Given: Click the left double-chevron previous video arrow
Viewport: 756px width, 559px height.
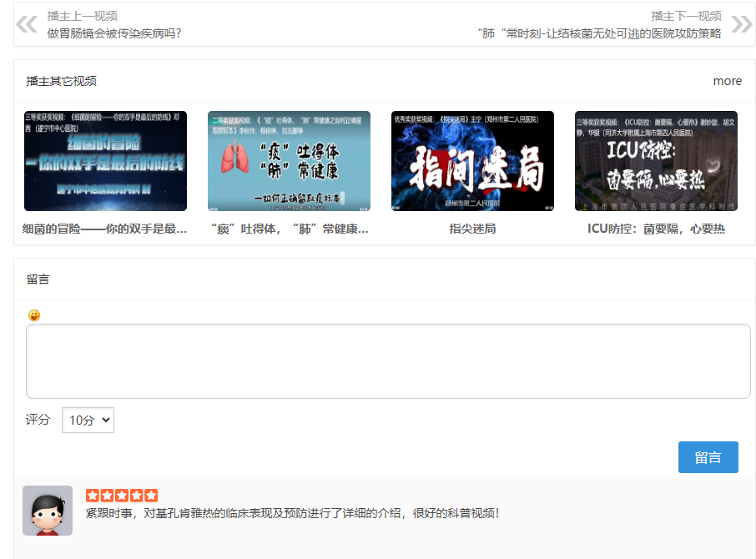Looking at the screenshot, I should point(27,24).
